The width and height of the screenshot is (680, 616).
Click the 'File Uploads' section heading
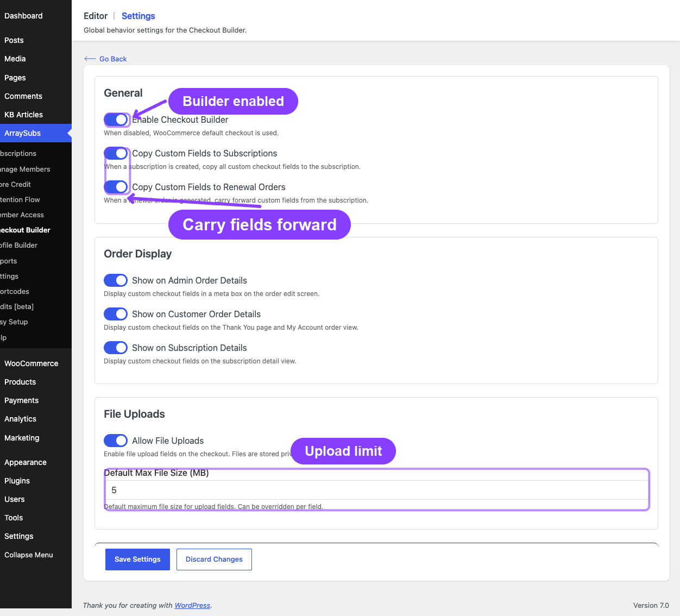point(134,414)
